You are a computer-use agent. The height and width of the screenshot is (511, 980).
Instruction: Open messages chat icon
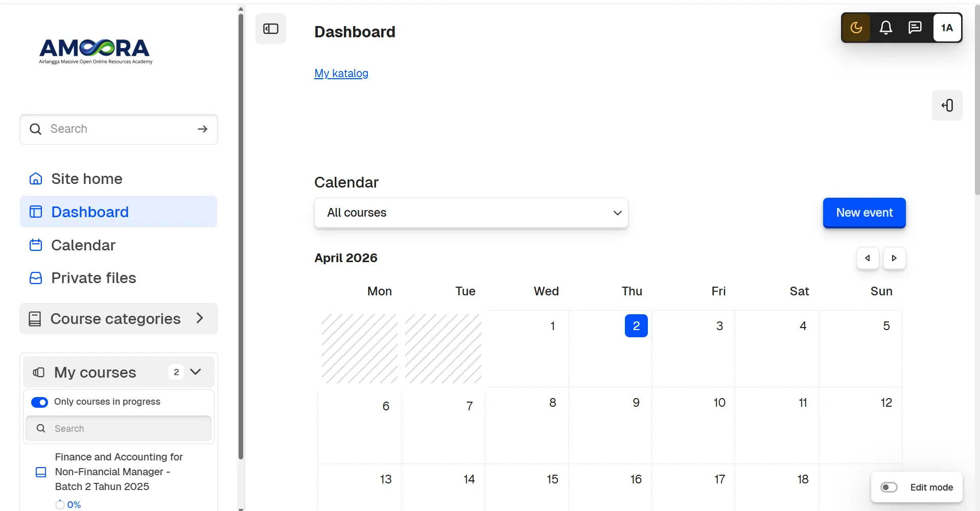click(x=915, y=28)
